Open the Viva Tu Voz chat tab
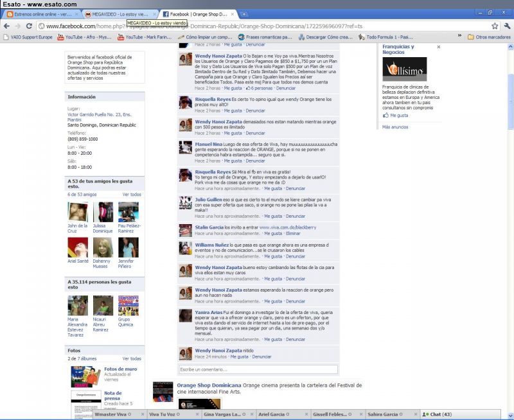The width and height of the screenshot is (514, 420). 173,414
